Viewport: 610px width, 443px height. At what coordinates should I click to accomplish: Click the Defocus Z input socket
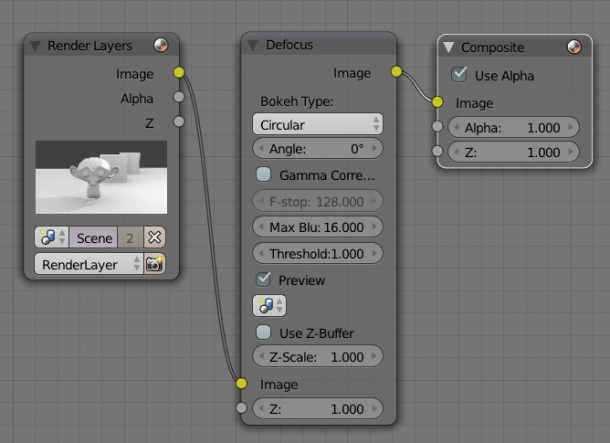click(241, 408)
